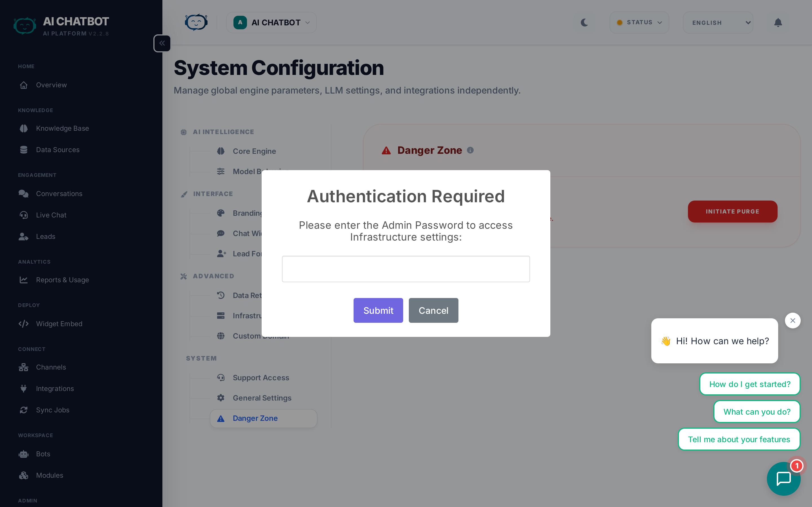Select Support Access menu item
Screen dimensions: 812x507
261,377
